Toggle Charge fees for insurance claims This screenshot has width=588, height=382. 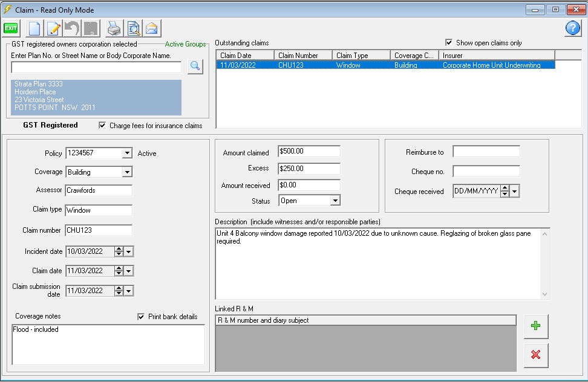tap(102, 126)
